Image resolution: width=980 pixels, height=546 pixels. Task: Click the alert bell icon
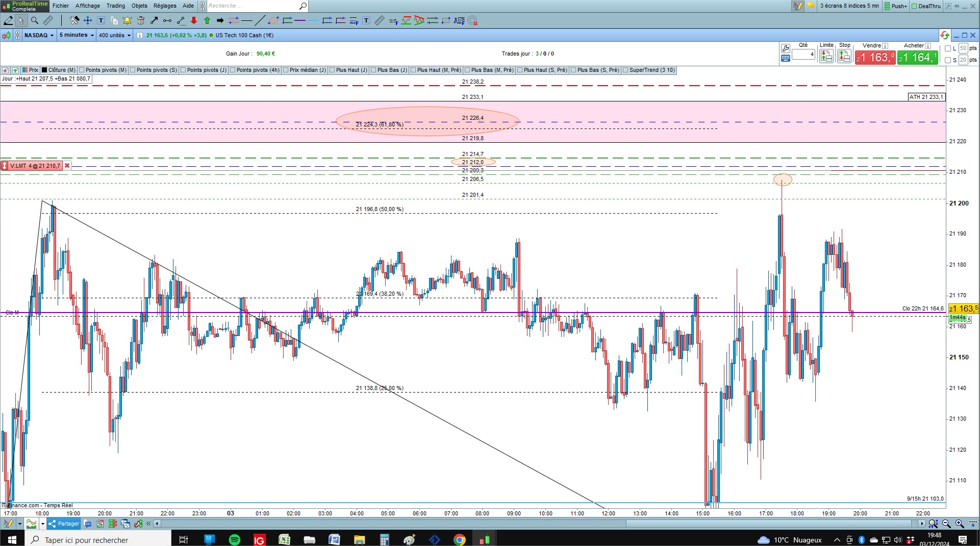click(x=127, y=20)
